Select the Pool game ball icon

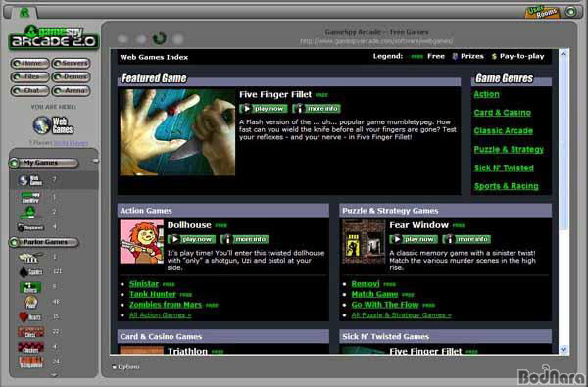click(31, 302)
